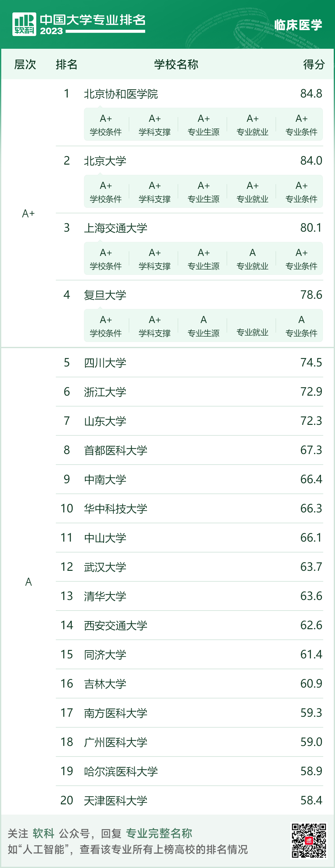Click 专业生源 rating under 复旦大学
This screenshot has height=868, width=335.
coord(203,326)
